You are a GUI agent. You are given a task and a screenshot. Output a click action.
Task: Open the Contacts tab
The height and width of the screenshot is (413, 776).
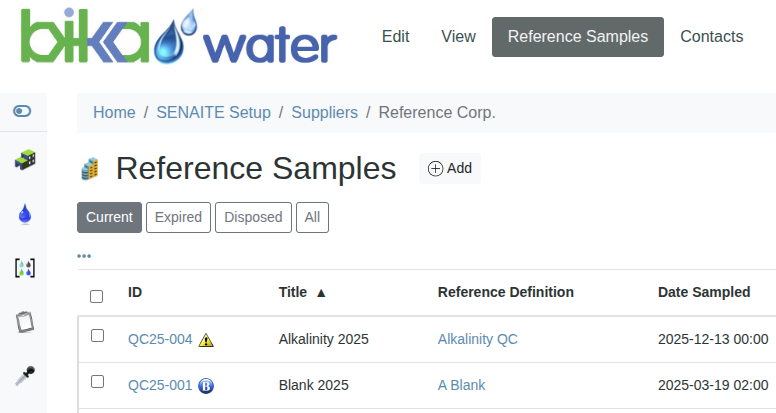click(711, 37)
